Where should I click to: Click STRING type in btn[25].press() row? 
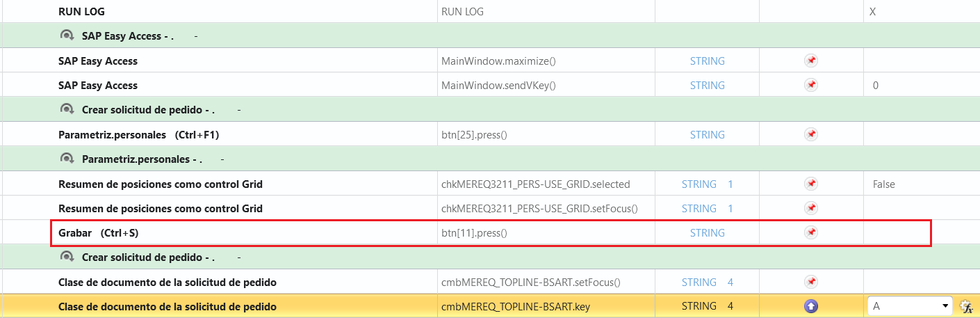[x=708, y=135]
